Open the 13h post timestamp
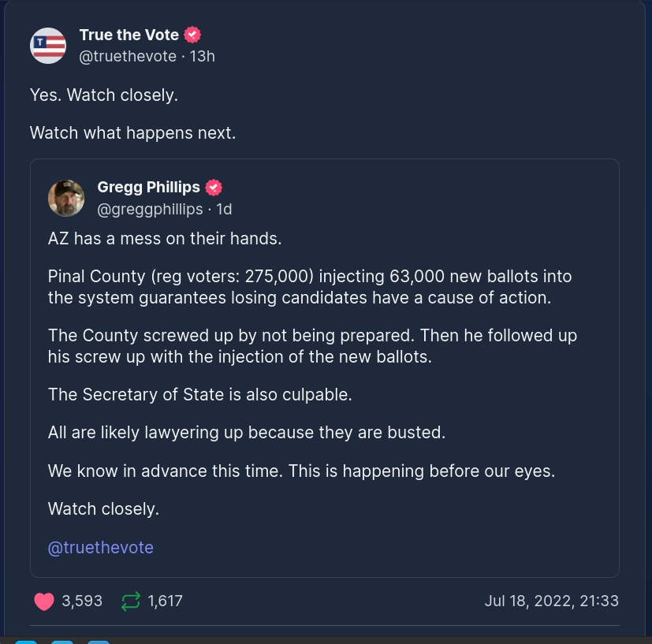Screen dimensions: 652x644 click(x=202, y=56)
